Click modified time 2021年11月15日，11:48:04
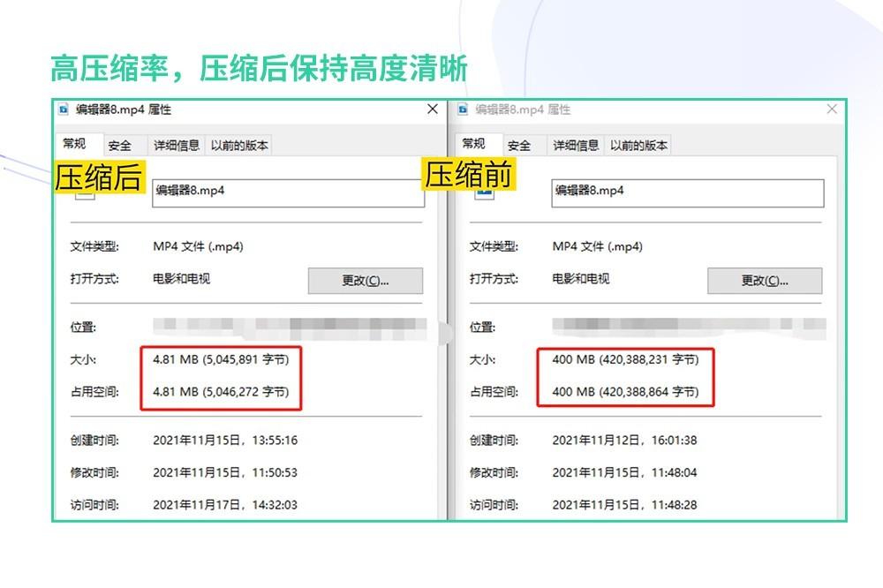The height and width of the screenshot is (588, 883). (x=624, y=472)
